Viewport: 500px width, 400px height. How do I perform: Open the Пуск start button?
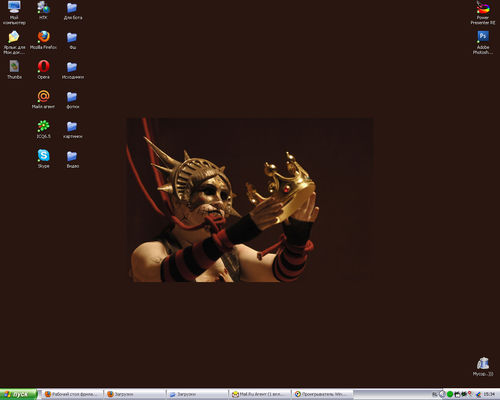[x=18, y=394]
